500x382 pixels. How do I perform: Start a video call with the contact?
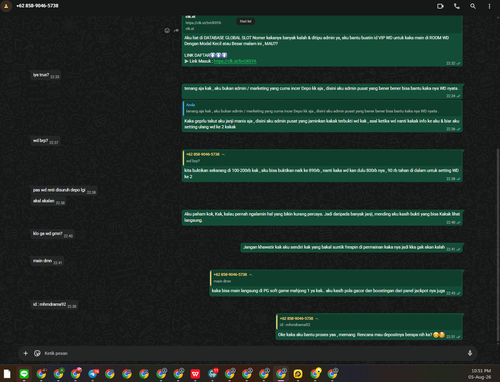440,6
